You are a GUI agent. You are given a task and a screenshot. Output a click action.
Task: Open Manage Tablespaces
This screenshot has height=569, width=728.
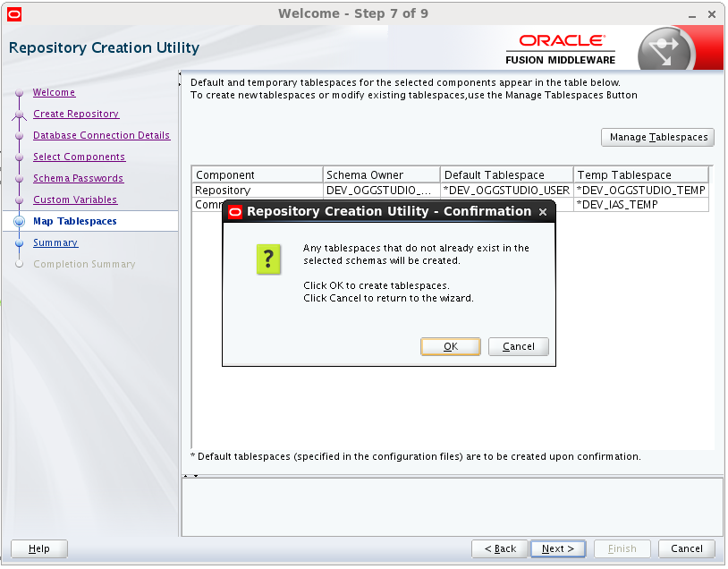point(657,137)
